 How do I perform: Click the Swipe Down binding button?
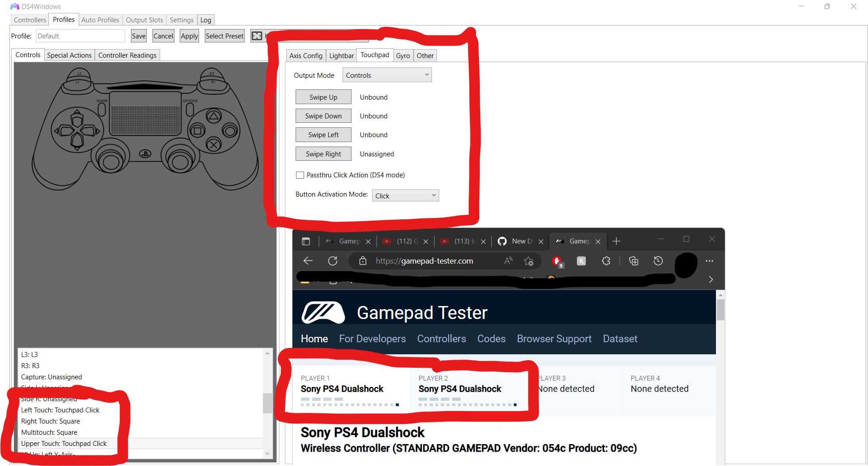pyautogui.click(x=323, y=116)
